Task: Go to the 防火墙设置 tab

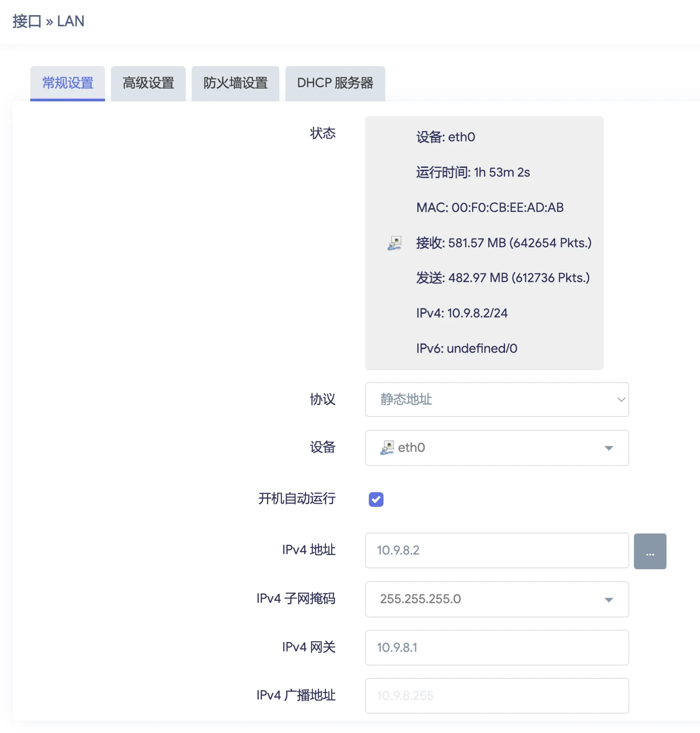Action: pos(235,83)
